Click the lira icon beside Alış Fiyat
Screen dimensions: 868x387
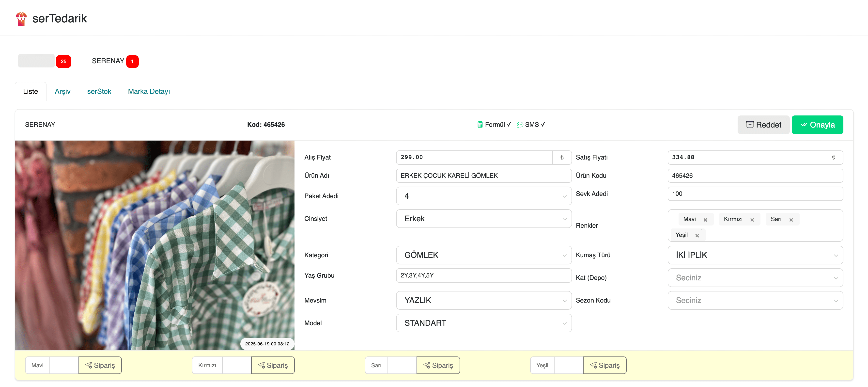(x=562, y=157)
